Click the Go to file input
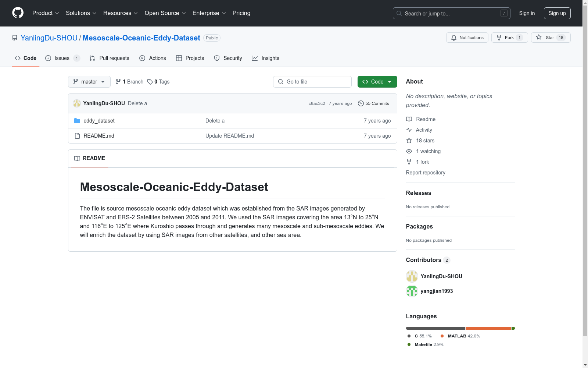Screen dimensions: 588x368 [312, 82]
